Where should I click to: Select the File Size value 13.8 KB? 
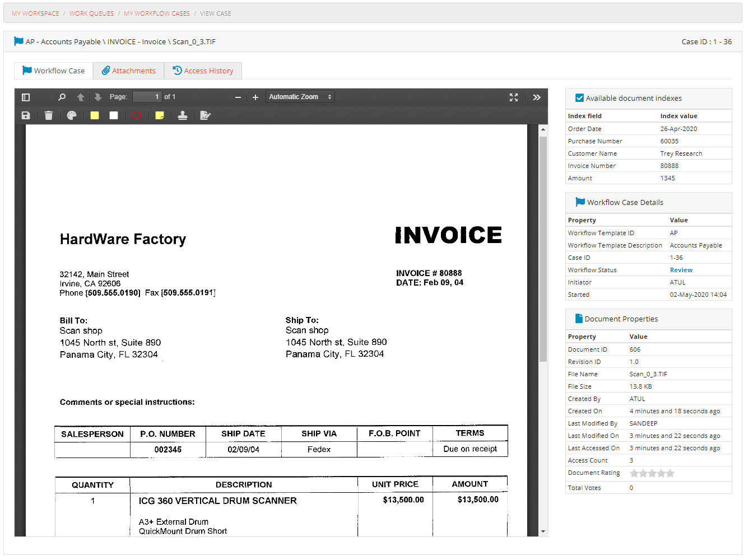(640, 386)
